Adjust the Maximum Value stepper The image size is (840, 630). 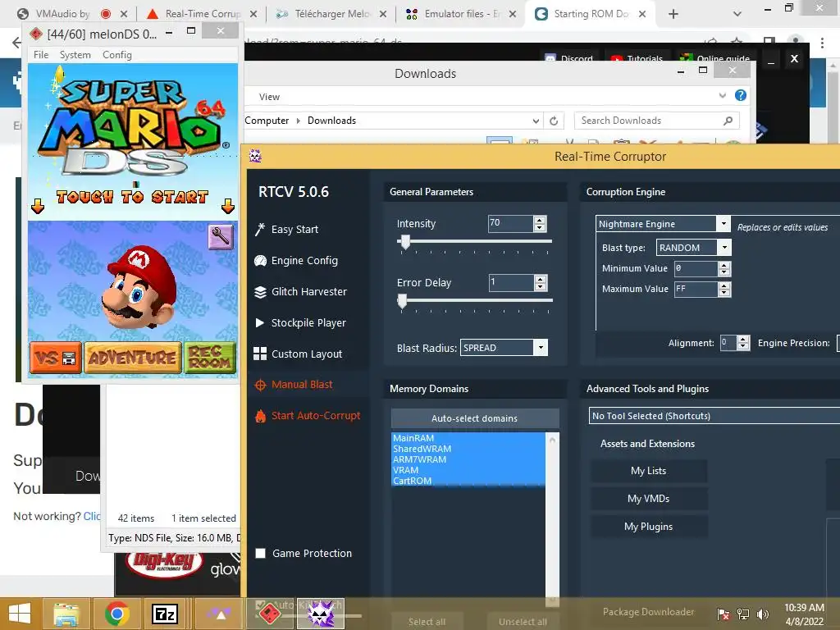coord(724,290)
